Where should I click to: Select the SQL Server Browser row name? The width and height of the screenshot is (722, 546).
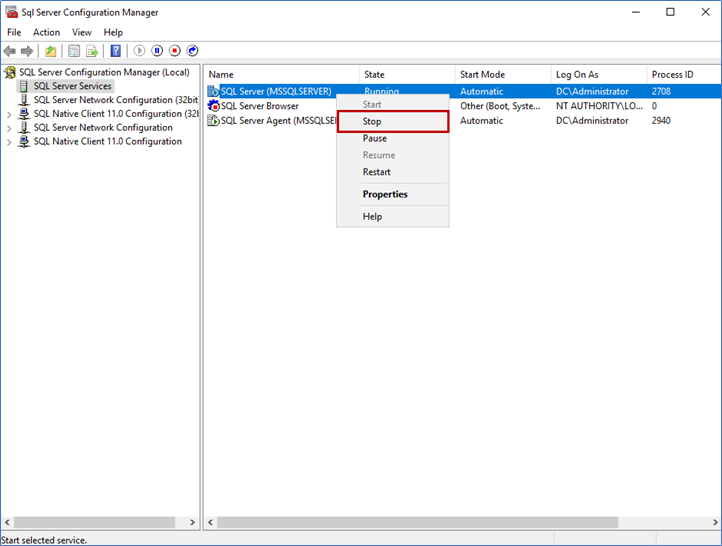260,106
